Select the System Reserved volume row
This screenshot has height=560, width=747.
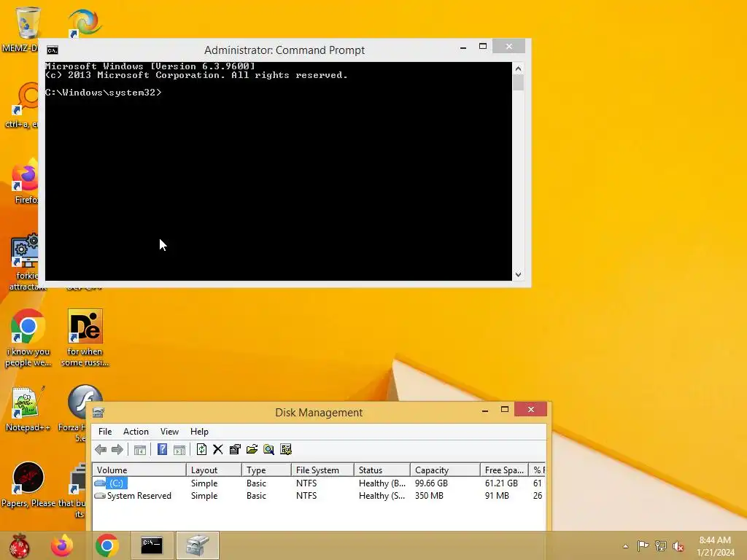[x=318, y=496]
